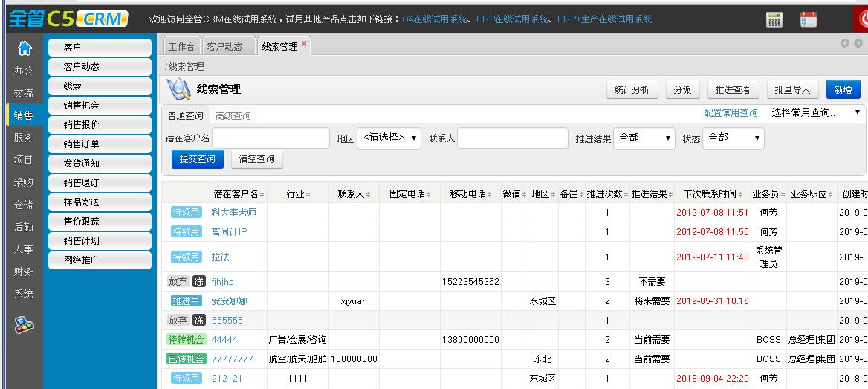This screenshot has height=389, width=868.
Task: Open 网络推广 menu item
Action: [x=100, y=260]
